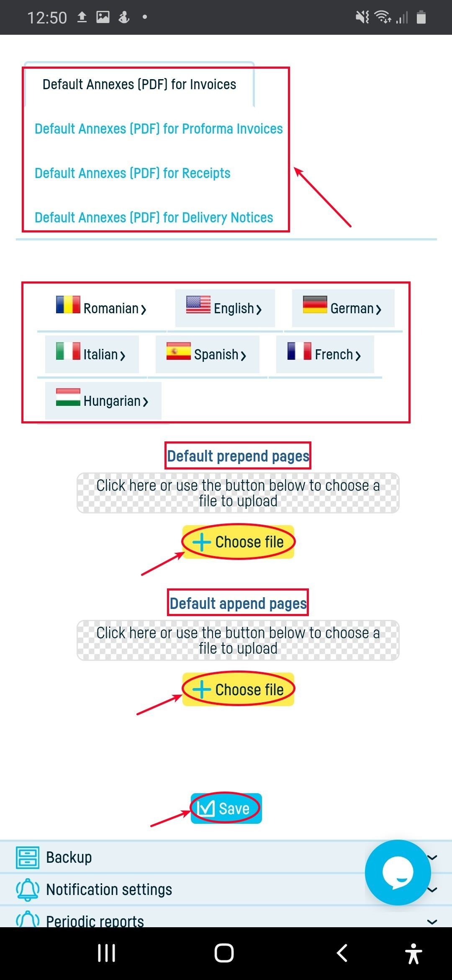The height and width of the screenshot is (980, 452).
Task: Switch to Default Annexes for Invoices tab
Action: (x=139, y=85)
